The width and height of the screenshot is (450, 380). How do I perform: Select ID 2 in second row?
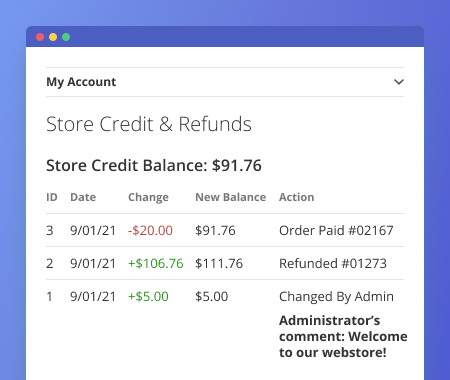(50, 263)
